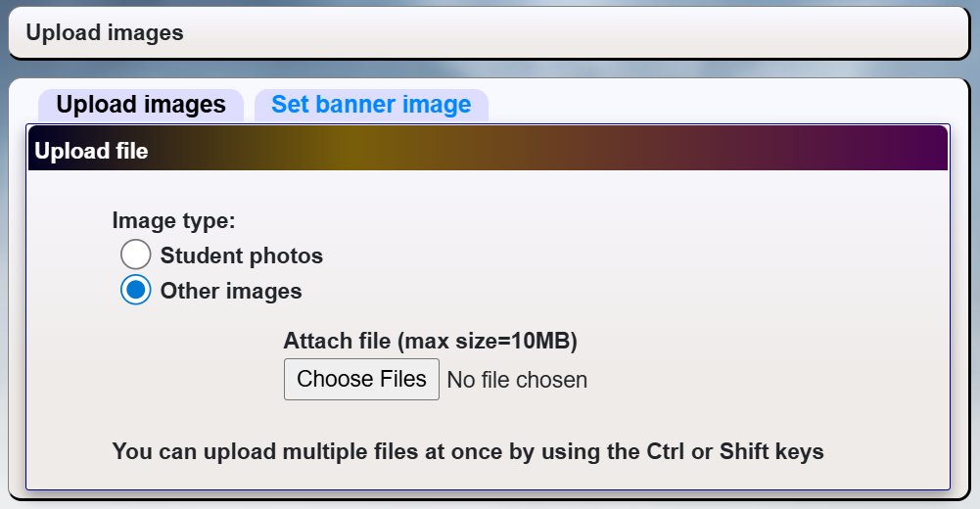Click empty right side of the page title bar
Screen dimensions: 980x509
[685, 33]
